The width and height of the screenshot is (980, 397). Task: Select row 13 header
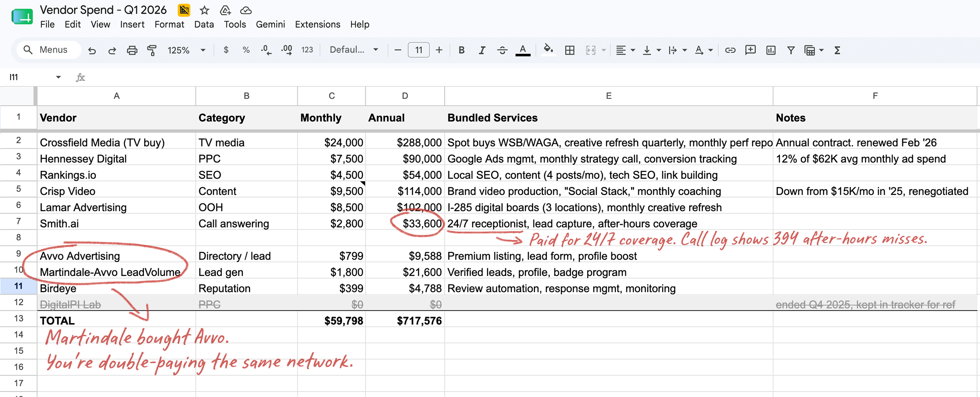(19, 319)
